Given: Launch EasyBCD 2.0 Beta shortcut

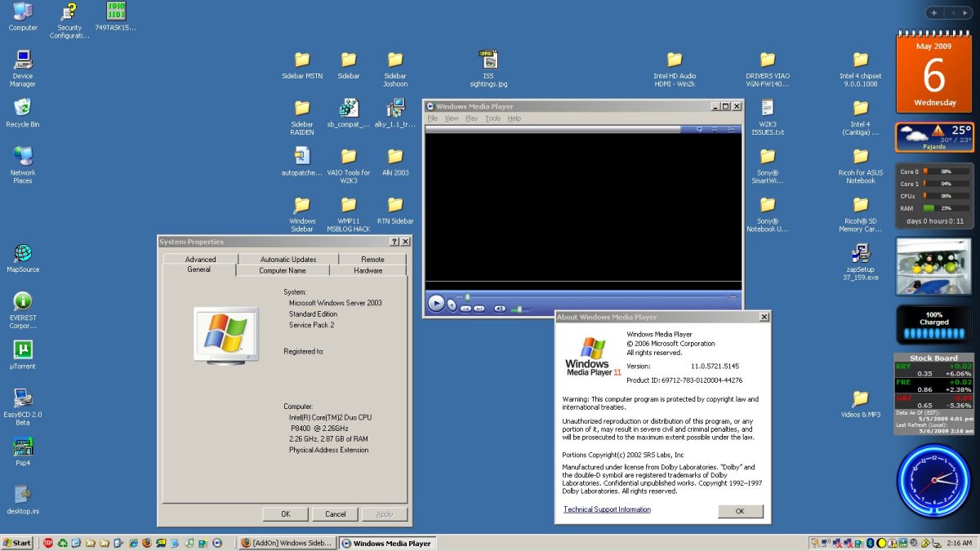Looking at the screenshot, I should pos(23,407).
